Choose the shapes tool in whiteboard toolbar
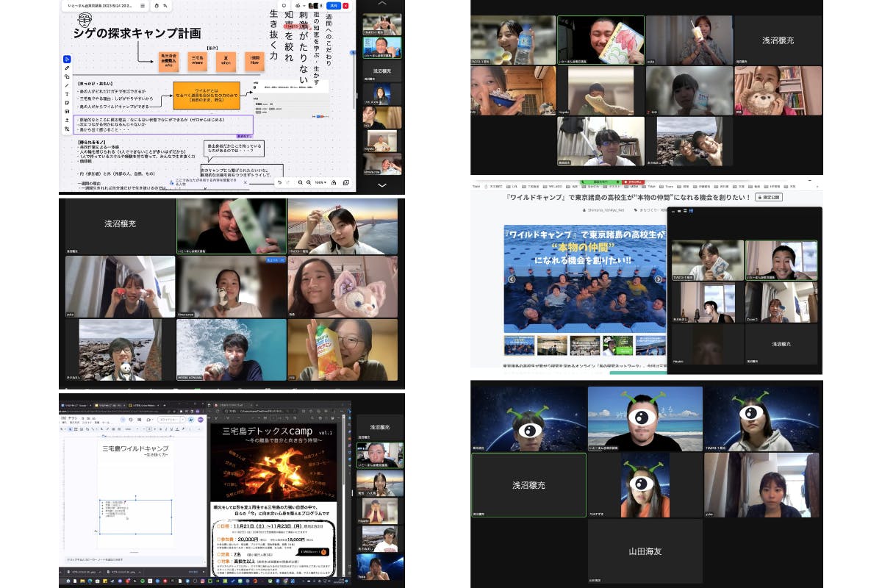The height and width of the screenshot is (588, 882). 67,76
